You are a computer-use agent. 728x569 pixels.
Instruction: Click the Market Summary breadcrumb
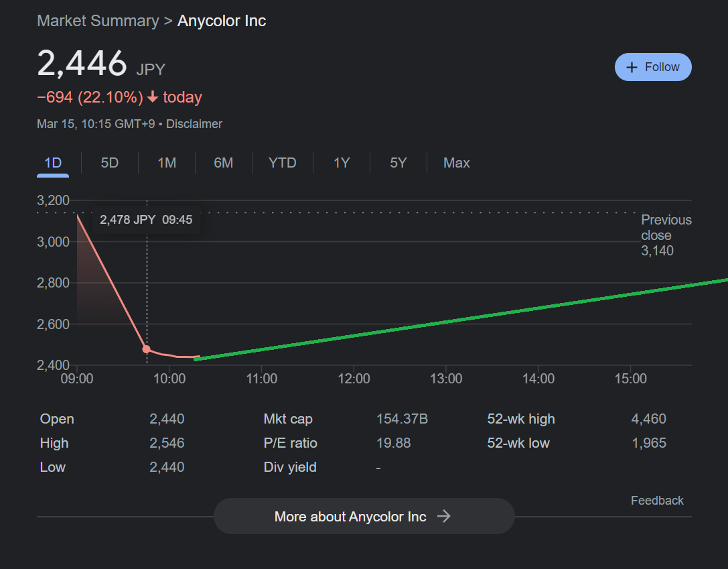(98, 21)
